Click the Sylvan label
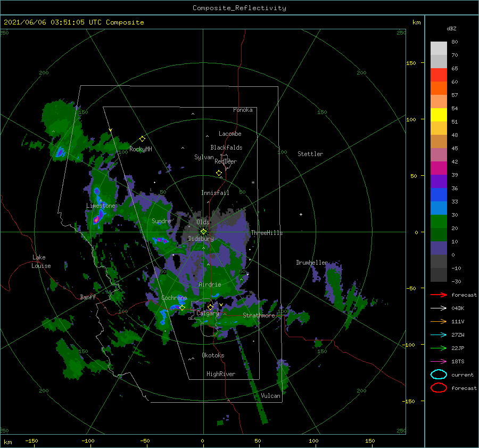This screenshot has height=448, width=479. [x=204, y=157]
